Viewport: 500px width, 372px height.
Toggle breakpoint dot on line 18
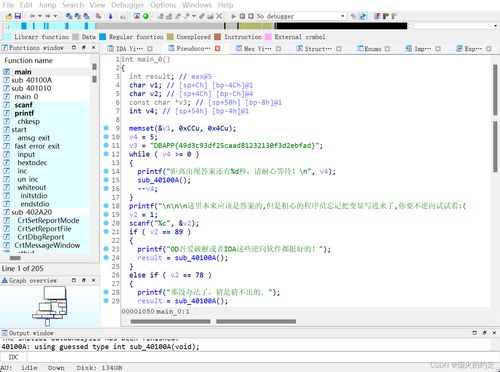pyautogui.click(x=106, y=205)
